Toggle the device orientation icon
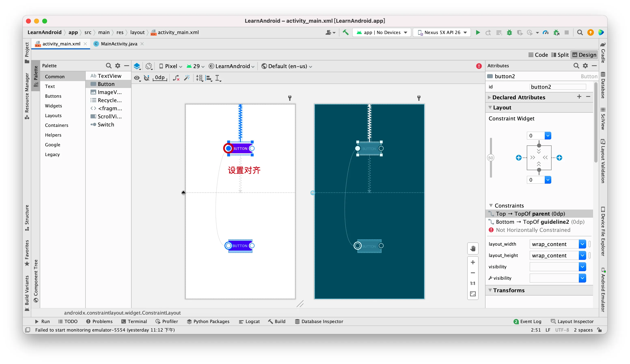Viewport: 630px width, 364px height. pos(149,66)
